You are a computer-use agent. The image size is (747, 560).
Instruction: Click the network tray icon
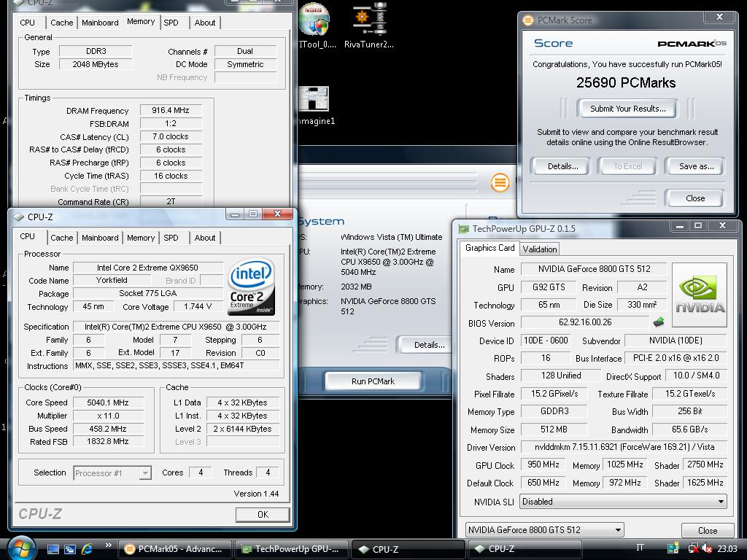[694, 548]
